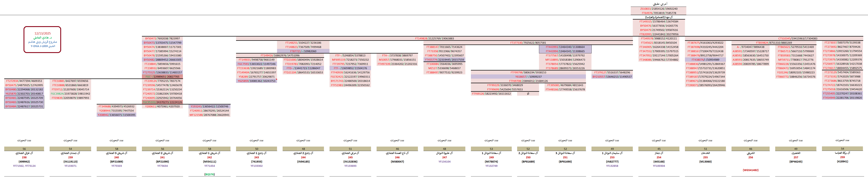Select the red-shaded FGC95102 cell
The width and height of the screenshot is (868, 178).
click(162, 102)
